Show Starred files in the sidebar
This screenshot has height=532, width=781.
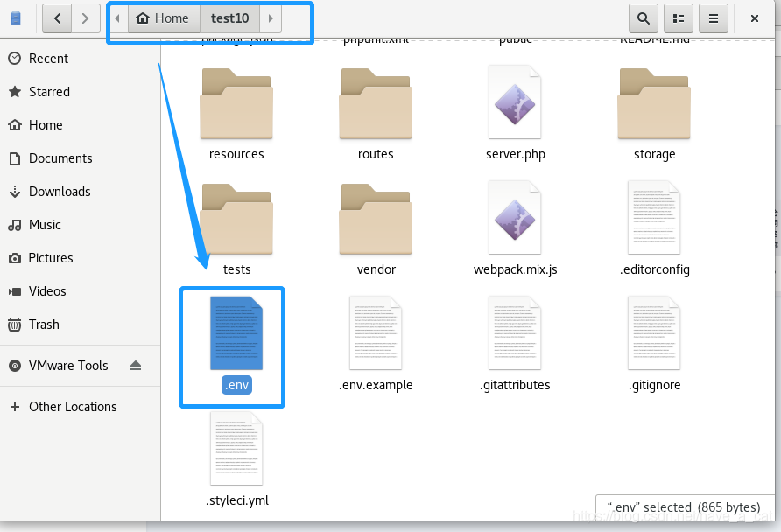(x=53, y=91)
